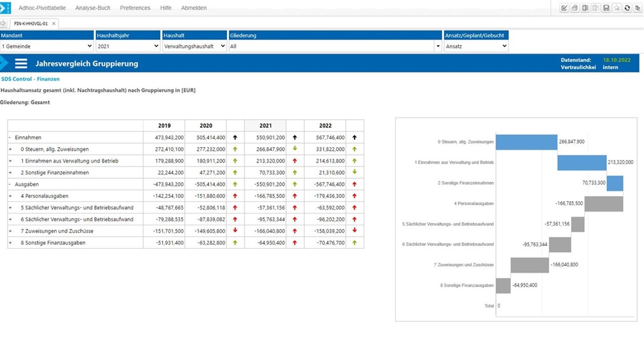644x337 pixels.
Task: Click the Gliederung: Gesamt label
Action: [x=25, y=103]
